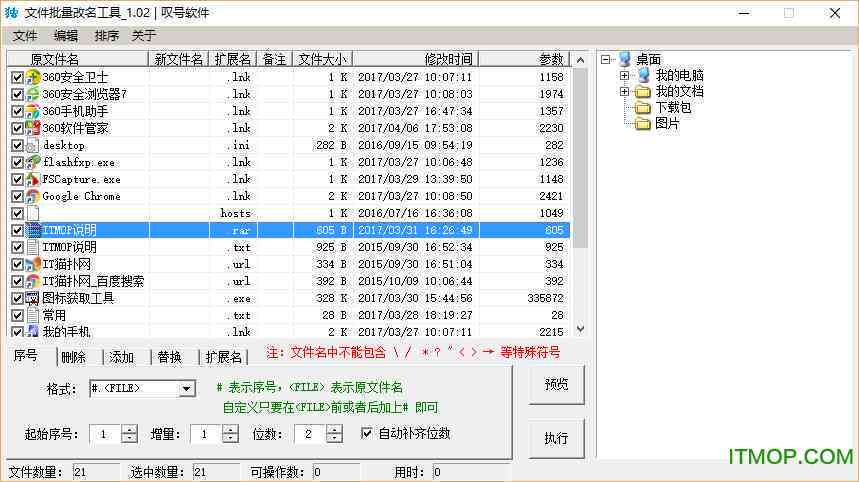Open the 关于 menu
Image resolution: width=859 pixels, height=482 pixels.
pyautogui.click(x=144, y=36)
